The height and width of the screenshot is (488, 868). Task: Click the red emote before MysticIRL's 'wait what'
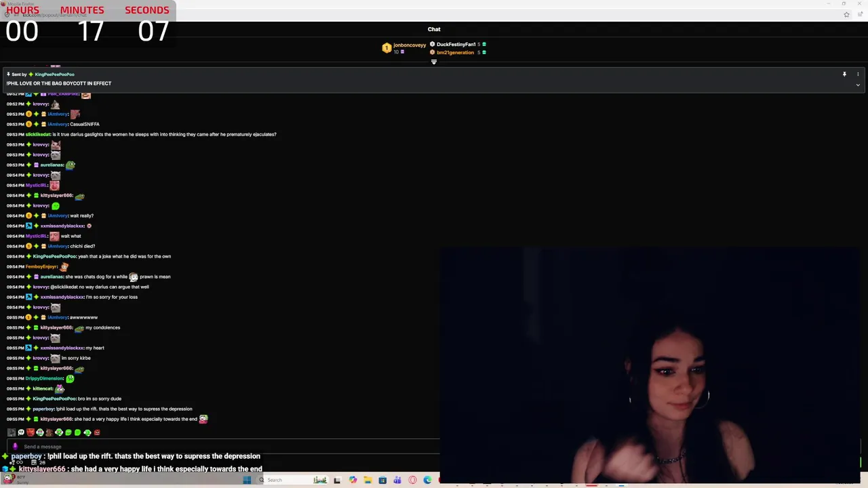pos(54,236)
